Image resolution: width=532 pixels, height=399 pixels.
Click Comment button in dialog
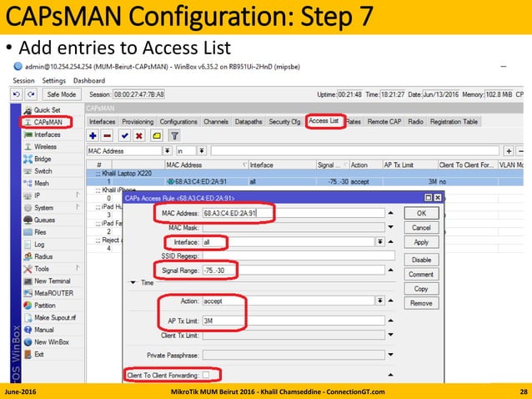[421, 275]
